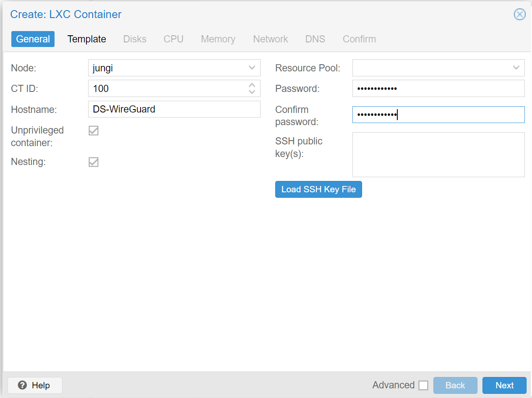Close the Create LXC Container dialog
Image resolution: width=532 pixels, height=398 pixels.
519,14
